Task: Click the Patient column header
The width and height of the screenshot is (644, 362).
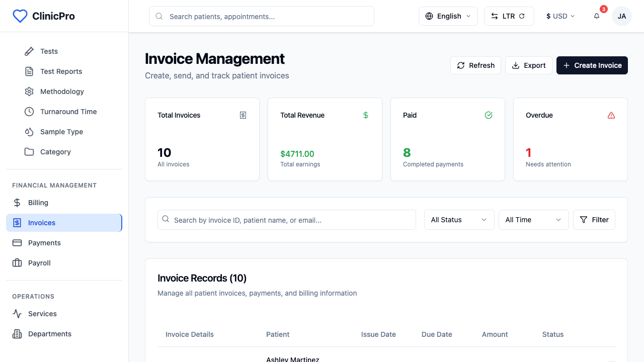Action: point(278,334)
